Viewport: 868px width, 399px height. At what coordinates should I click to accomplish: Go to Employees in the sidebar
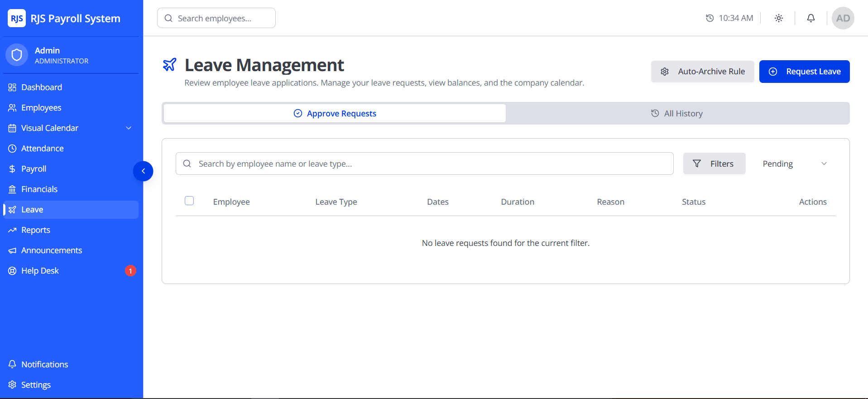coord(71,108)
